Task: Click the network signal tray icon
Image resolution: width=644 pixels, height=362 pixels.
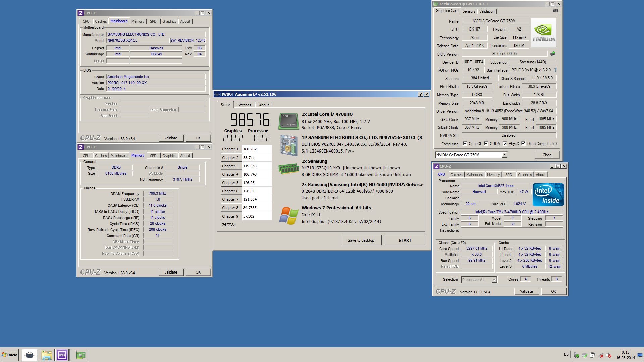Action: [x=601, y=355]
